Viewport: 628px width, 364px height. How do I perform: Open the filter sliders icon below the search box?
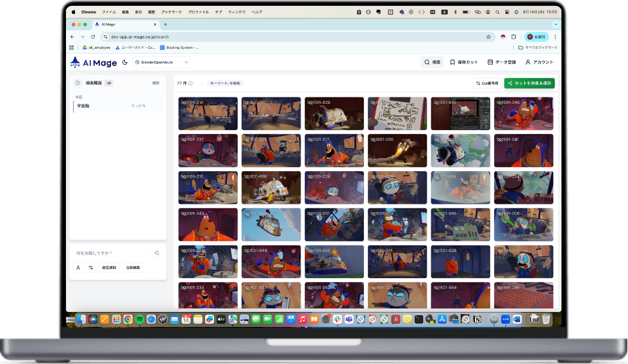tap(91, 267)
